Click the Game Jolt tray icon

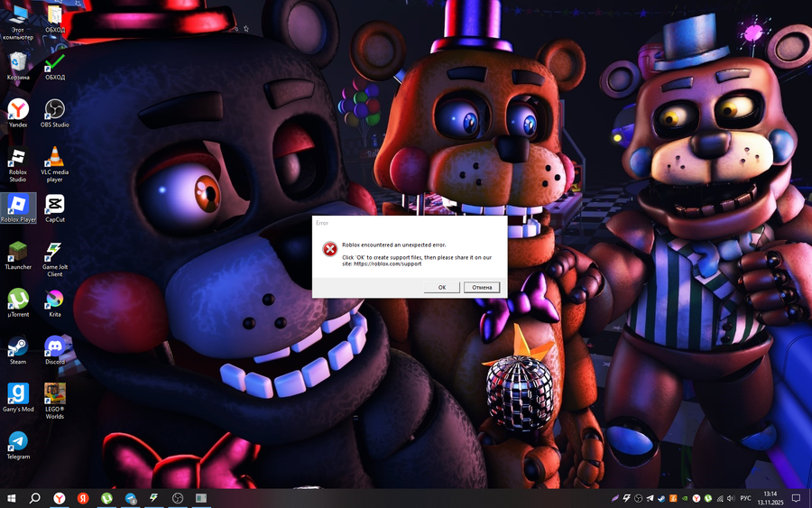(627, 498)
